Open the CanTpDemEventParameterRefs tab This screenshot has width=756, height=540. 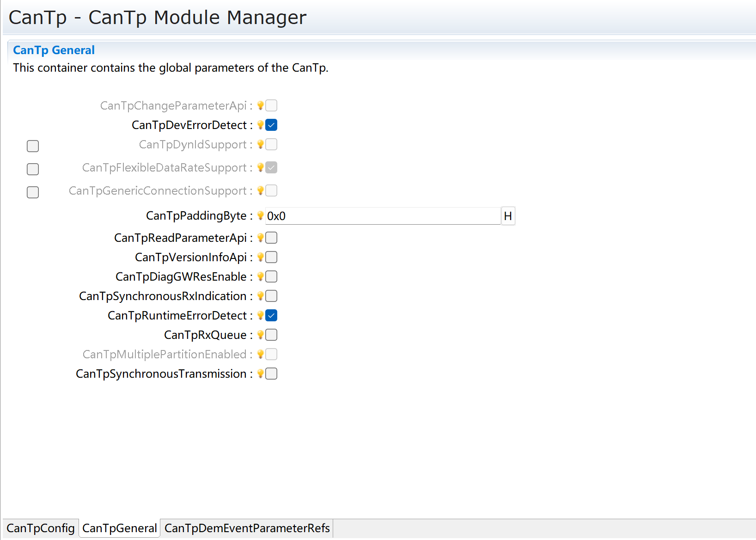pos(247,528)
